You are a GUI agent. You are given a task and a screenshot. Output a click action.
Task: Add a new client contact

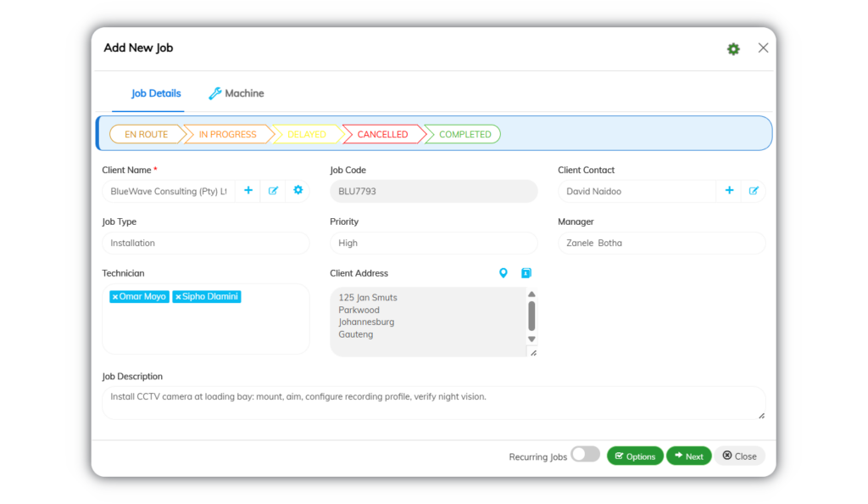pos(729,191)
